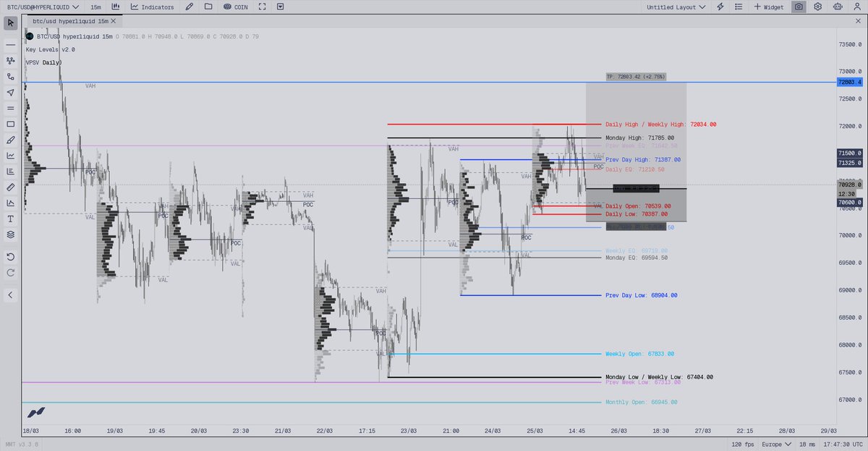Open the list view icon
868x451 pixels.
(x=738, y=7)
